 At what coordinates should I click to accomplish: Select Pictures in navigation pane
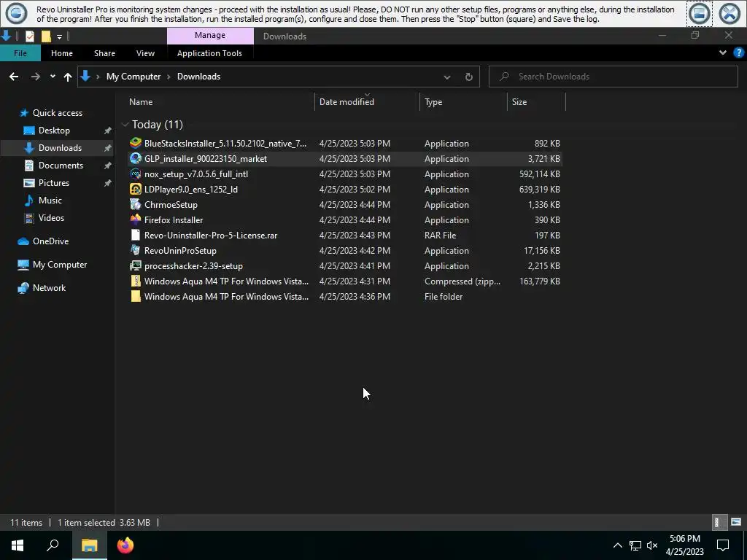tap(54, 183)
